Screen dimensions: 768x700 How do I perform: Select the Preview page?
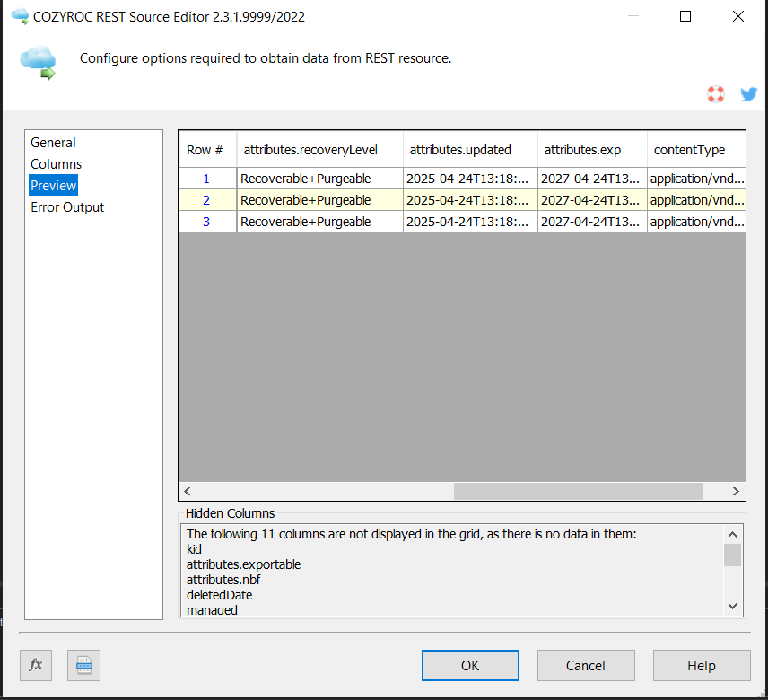pyautogui.click(x=54, y=185)
